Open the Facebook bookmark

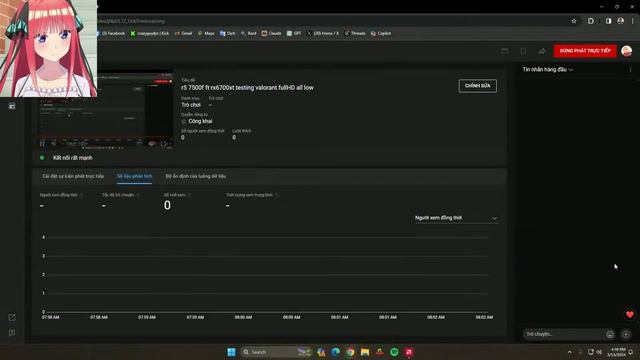coord(110,33)
